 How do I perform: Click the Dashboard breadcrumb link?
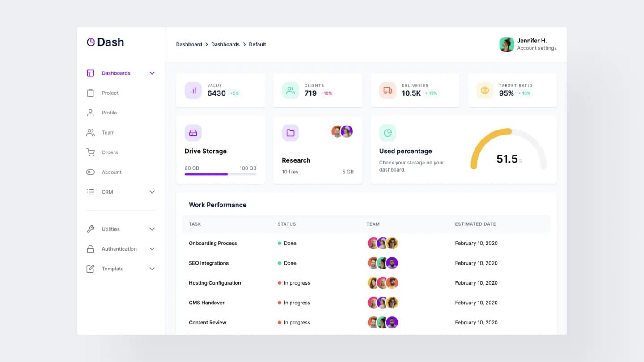189,44
